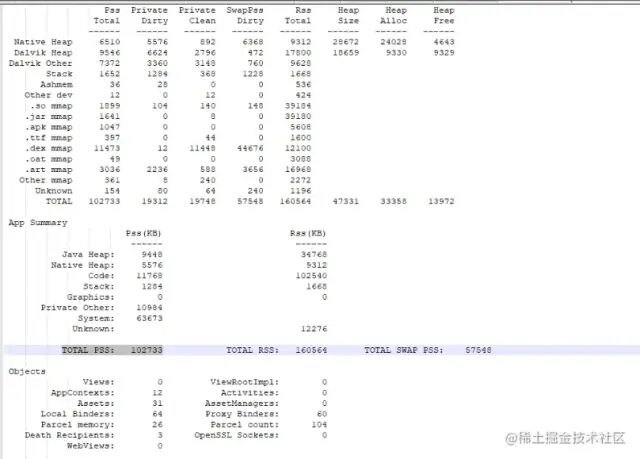Select the "Assets:" object label
640x459 pixels.
point(96,403)
